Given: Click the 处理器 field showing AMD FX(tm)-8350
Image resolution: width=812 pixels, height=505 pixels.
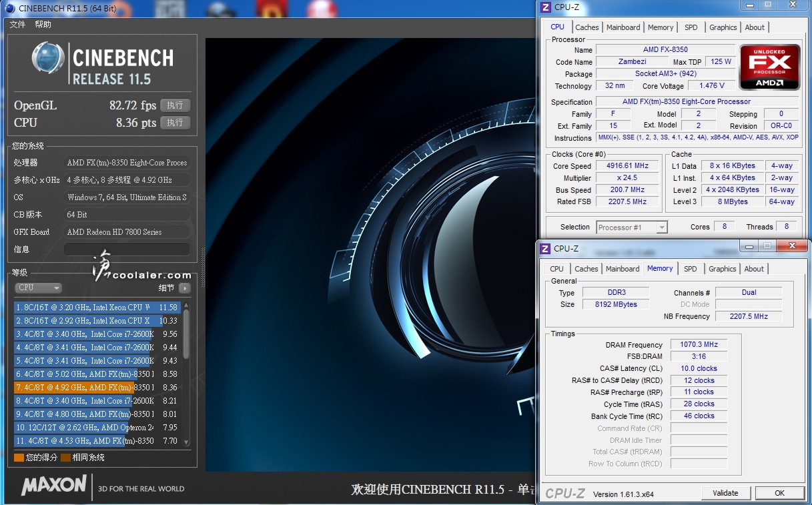Looking at the screenshot, I should tap(127, 163).
